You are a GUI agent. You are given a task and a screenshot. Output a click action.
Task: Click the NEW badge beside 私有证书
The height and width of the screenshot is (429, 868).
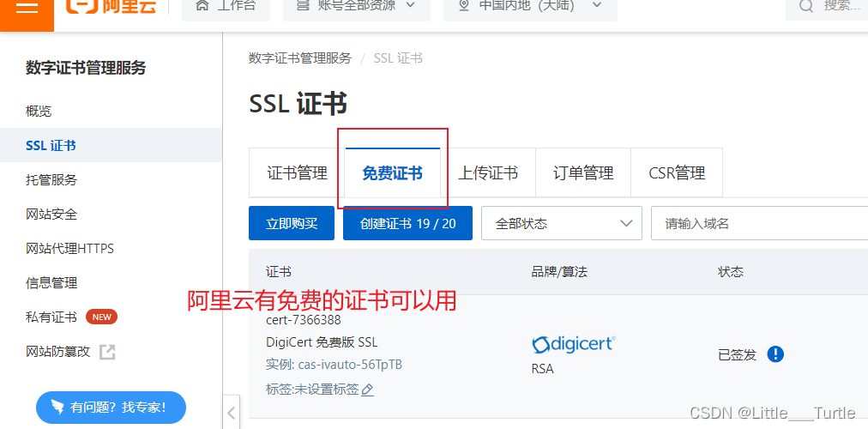[x=101, y=317]
